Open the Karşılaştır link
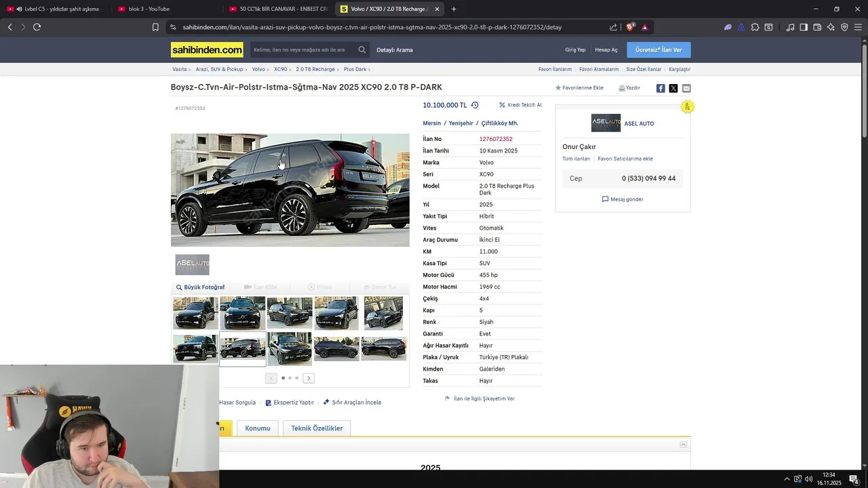 [x=679, y=69]
